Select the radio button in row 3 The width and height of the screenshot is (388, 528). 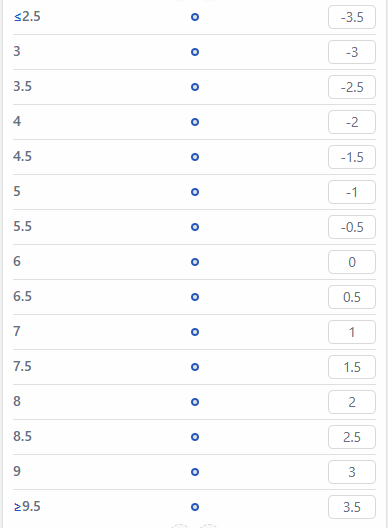[195, 52]
